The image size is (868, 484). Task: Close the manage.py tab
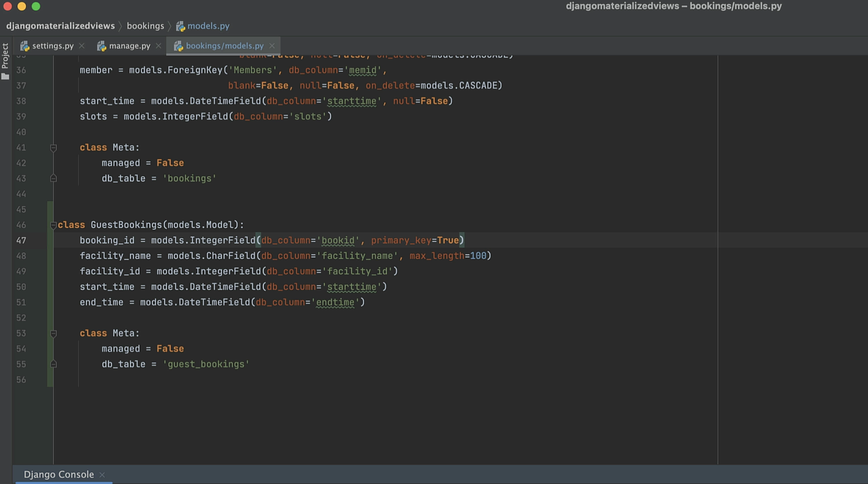click(159, 46)
